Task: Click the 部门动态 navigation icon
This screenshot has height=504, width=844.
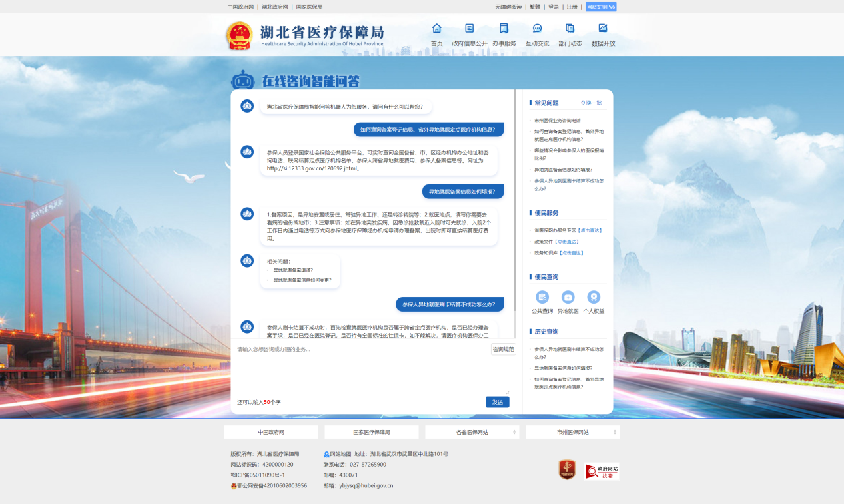Action: (x=570, y=29)
